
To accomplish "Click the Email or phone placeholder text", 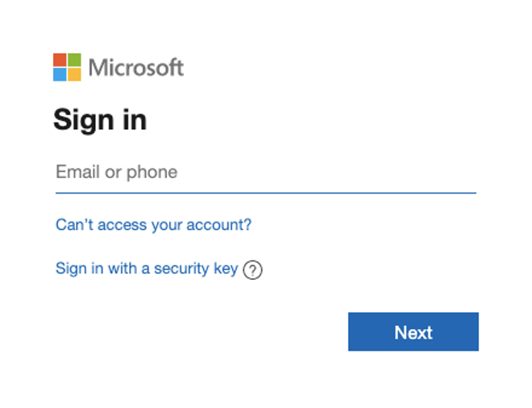I will tap(116, 172).
